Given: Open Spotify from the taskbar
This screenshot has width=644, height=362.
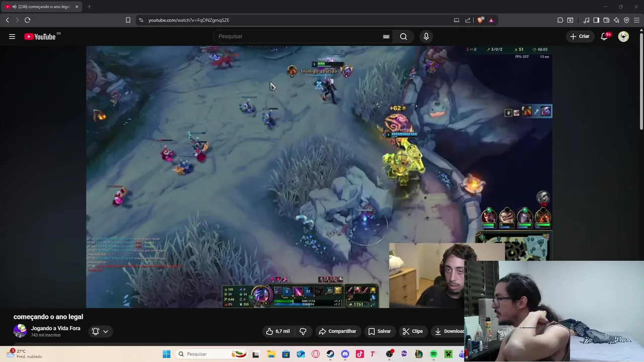Looking at the screenshot, I should pyautogui.click(x=434, y=354).
